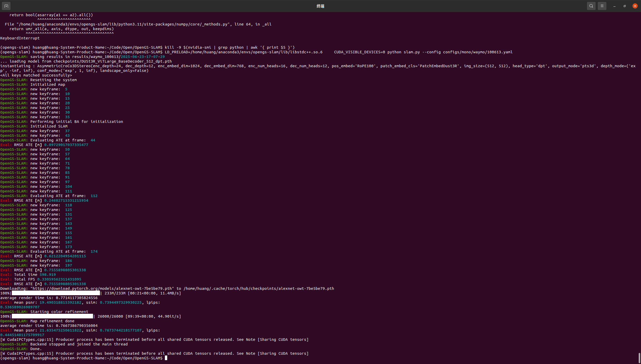Click the 'new keyframe: 5' line

[x=34, y=89]
